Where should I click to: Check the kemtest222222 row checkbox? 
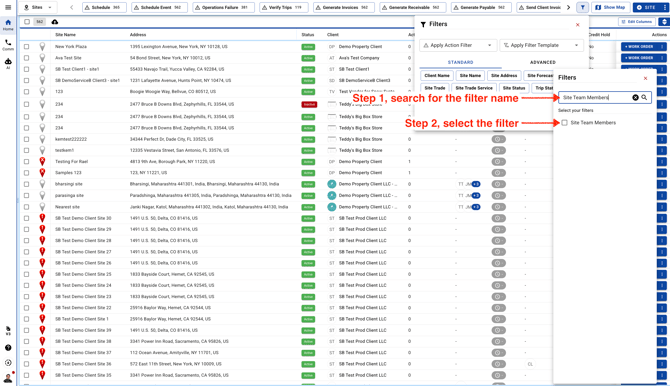point(26,139)
